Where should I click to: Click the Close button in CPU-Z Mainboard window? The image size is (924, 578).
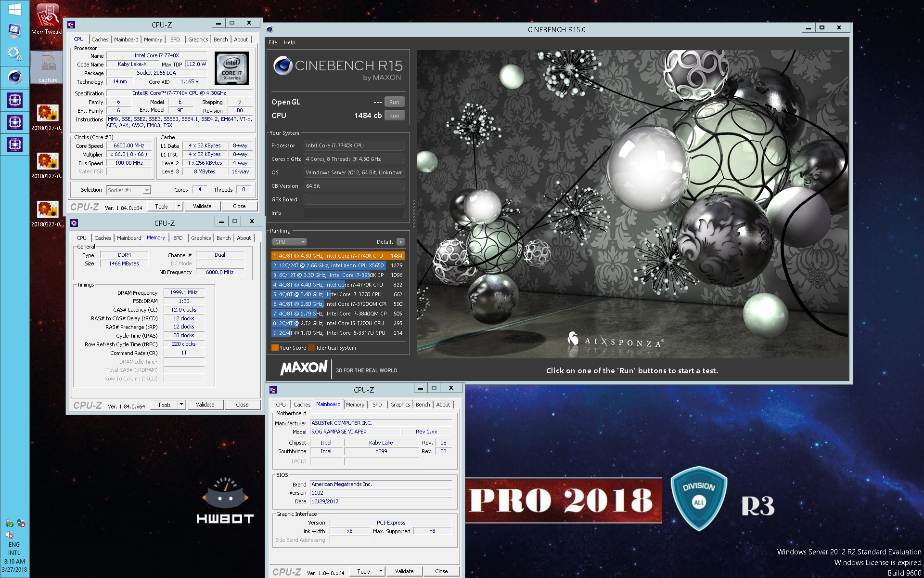tap(441, 571)
